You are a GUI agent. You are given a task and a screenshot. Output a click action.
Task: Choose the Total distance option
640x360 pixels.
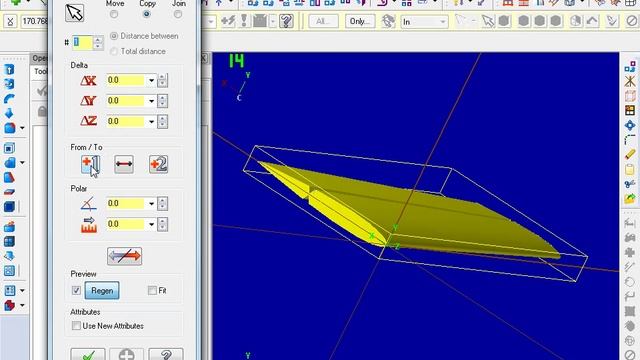point(114,51)
